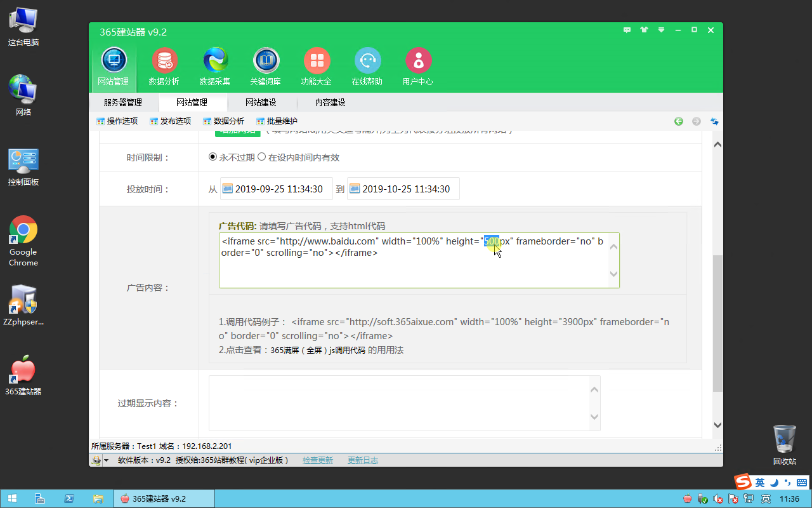Click the green back arrow icon
Viewport: 812px width, 508px height.
tap(679, 121)
